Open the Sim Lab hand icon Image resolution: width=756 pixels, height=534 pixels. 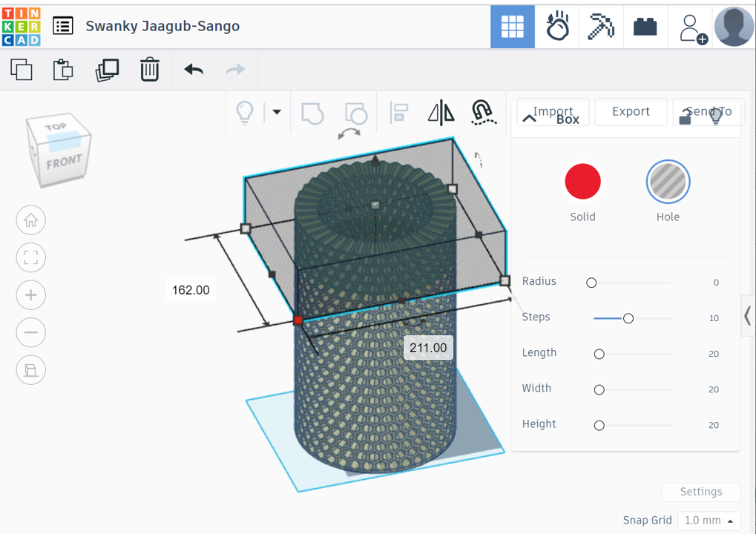point(557,27)
